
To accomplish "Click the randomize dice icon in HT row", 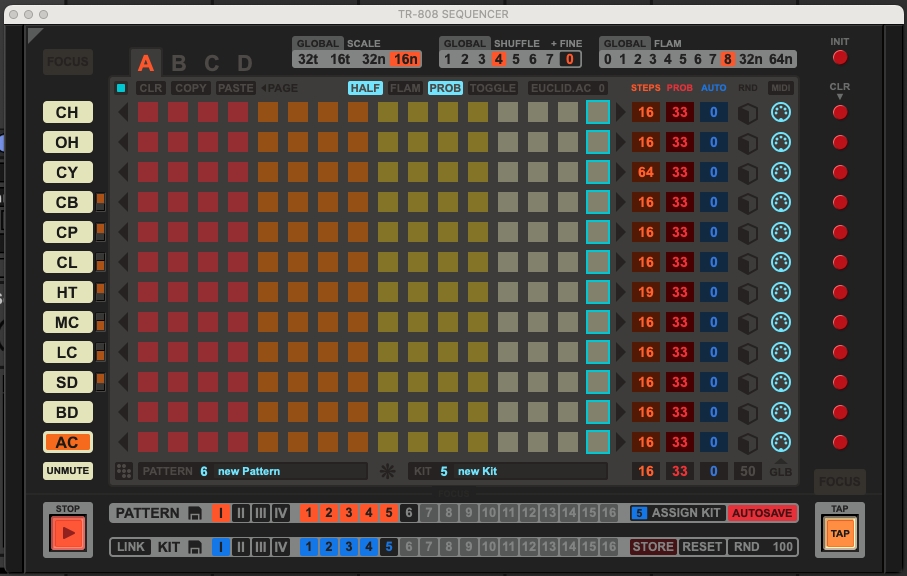I will tap(747, 293).
